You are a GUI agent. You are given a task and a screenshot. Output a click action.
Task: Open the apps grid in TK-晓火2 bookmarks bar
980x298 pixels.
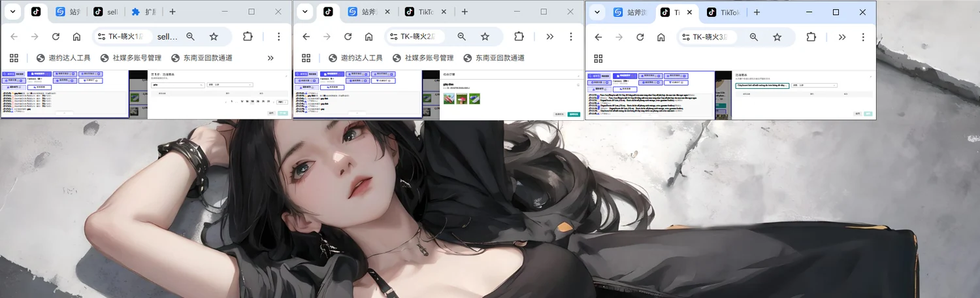coord(306,58)
